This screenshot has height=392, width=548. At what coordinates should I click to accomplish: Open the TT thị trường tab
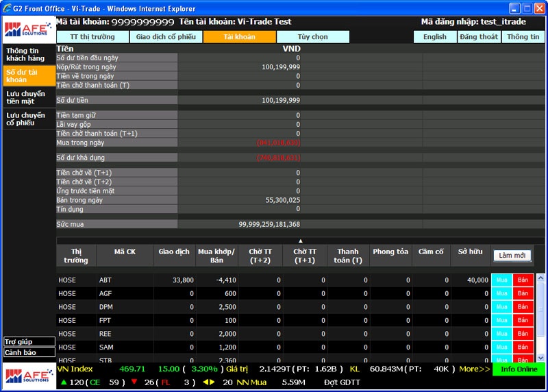pyautogui.click(x=92, y=37)
